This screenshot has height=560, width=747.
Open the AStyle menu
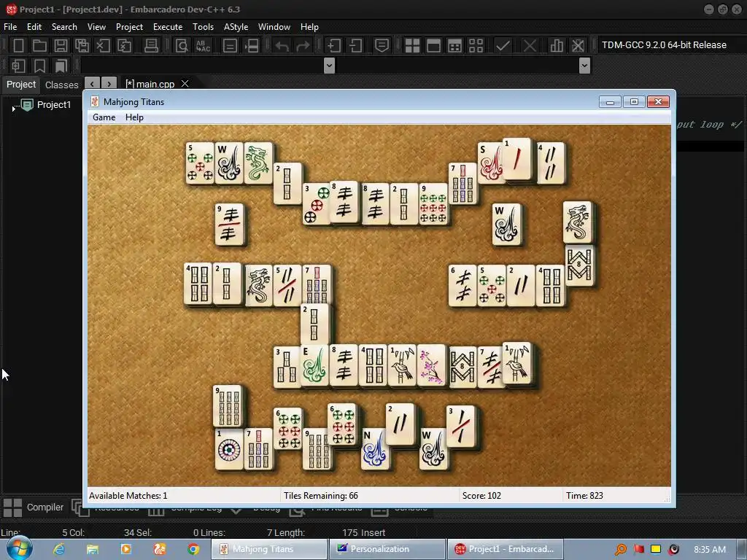click(236, 27)
